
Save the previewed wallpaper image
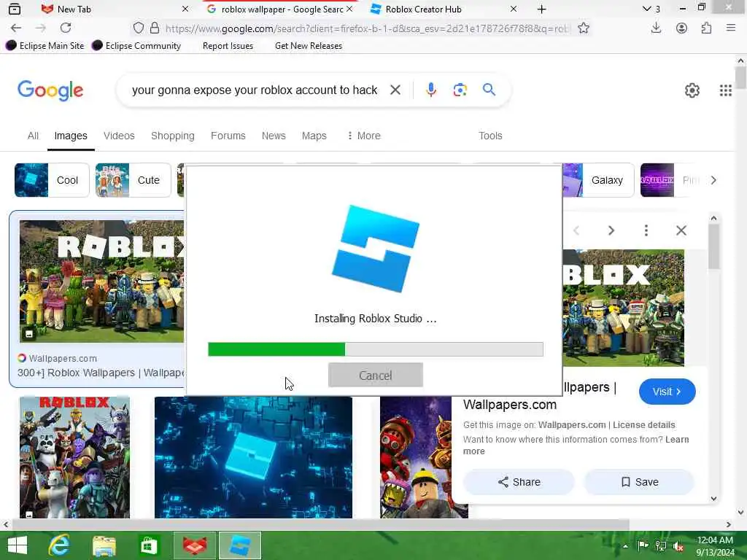639,482
